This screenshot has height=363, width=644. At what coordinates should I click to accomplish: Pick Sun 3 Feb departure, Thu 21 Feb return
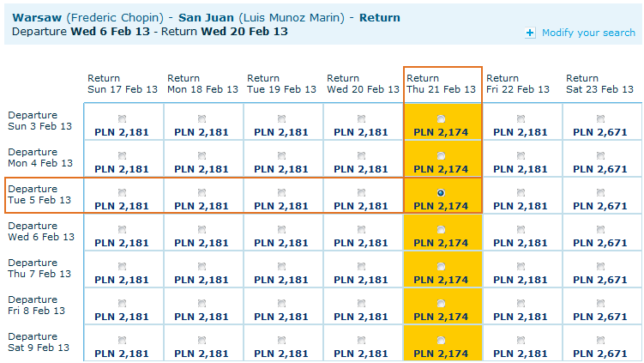pyautogui.click(x=441, y=118)
